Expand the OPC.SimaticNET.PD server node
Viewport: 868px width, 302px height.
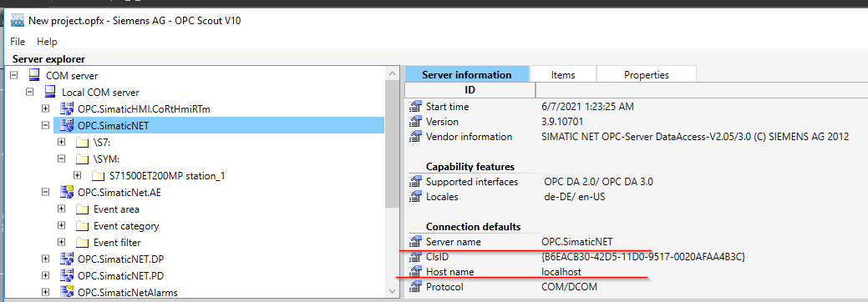coord(46,275)
